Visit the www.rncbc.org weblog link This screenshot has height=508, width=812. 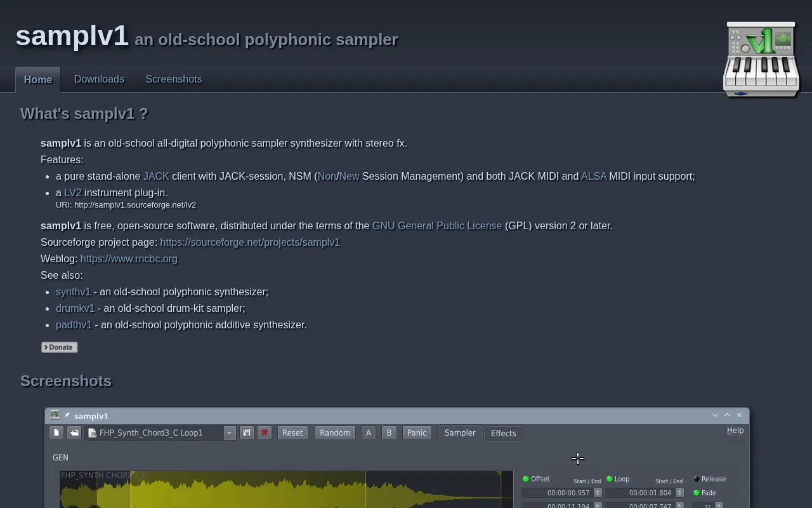129,258
